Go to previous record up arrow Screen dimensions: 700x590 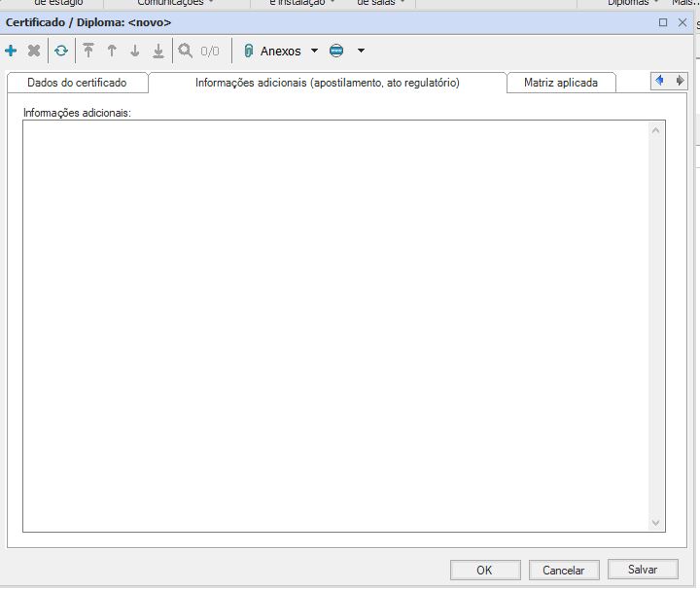pyautogui.click(x=112, y=51)
